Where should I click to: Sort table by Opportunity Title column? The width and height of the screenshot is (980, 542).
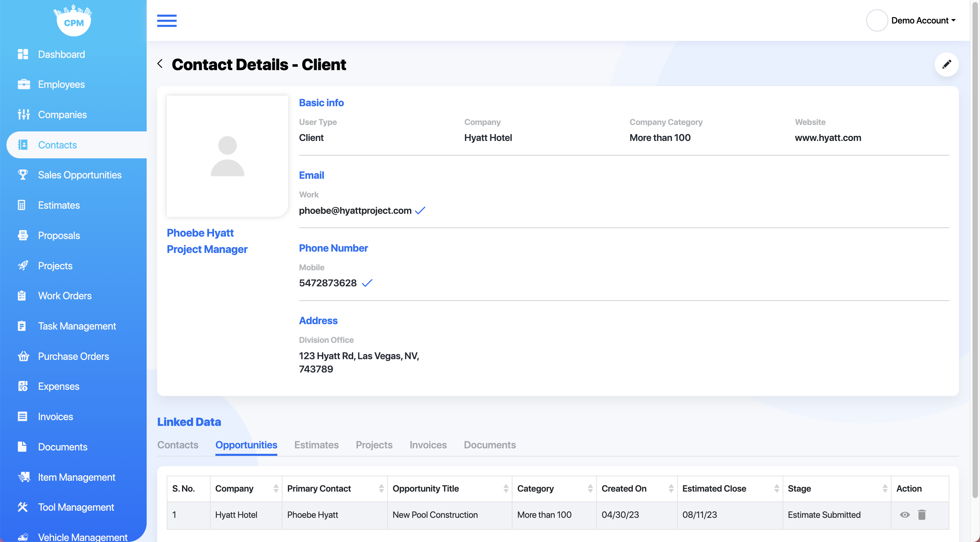(506, 489)
